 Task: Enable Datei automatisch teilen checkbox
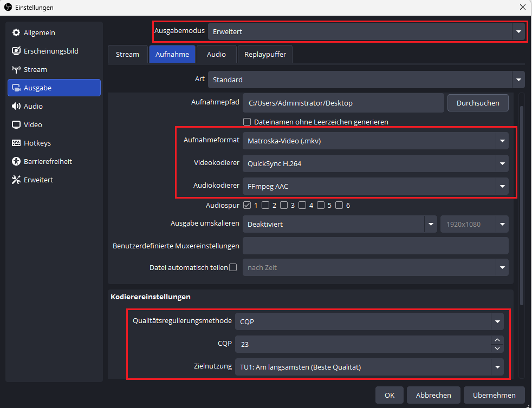(x=233, y=267)
